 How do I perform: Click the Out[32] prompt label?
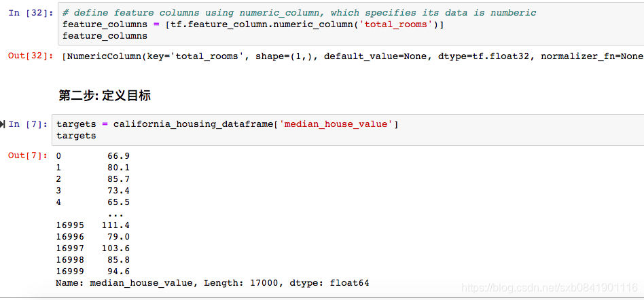(x=31, y=56)
